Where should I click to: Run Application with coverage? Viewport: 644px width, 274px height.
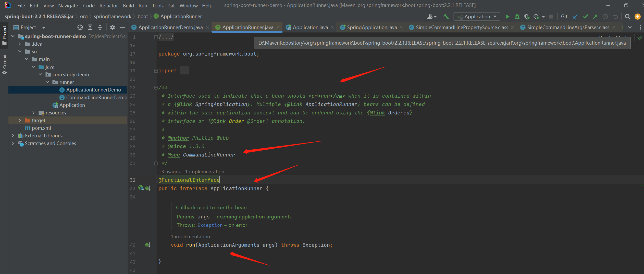click(x=527, y=17)
